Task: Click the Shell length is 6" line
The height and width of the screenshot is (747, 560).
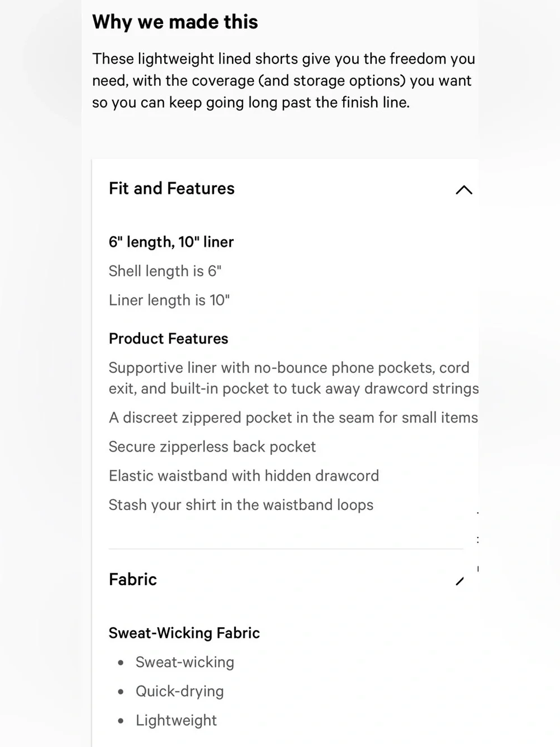Action: (x=165, y=271)
